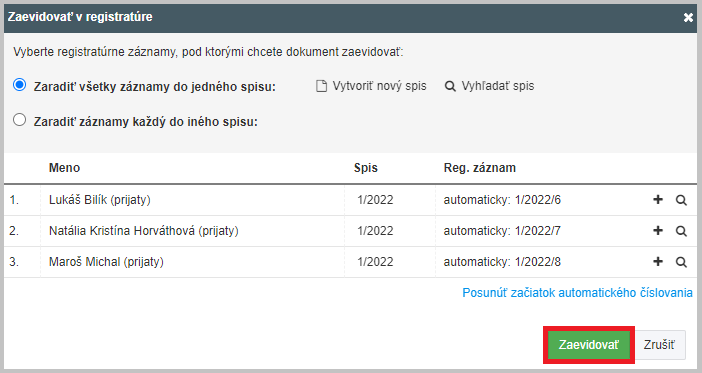702x373 pixels.
Task: Click the name Maroš Michal (prijatý)
Action: click(106, 262)
